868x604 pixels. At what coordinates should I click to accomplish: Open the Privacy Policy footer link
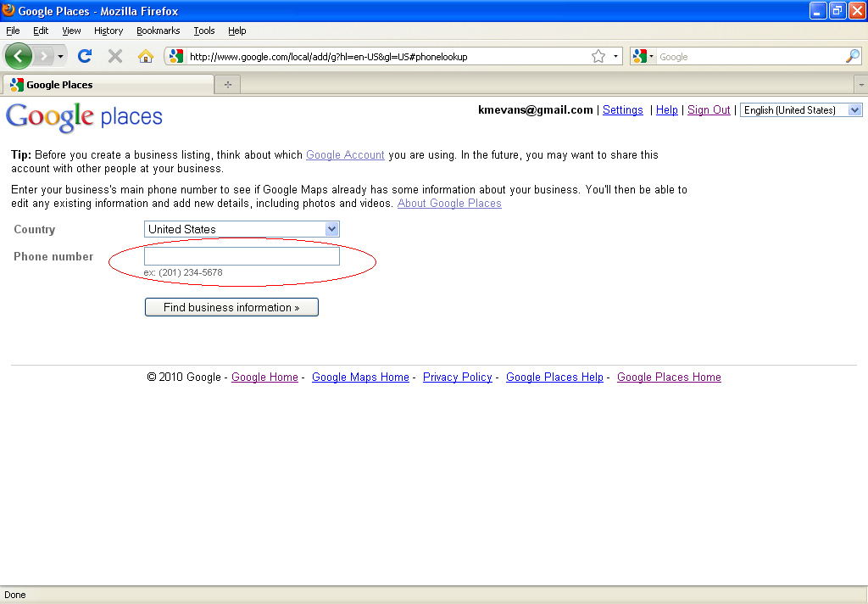pos(457,377)
